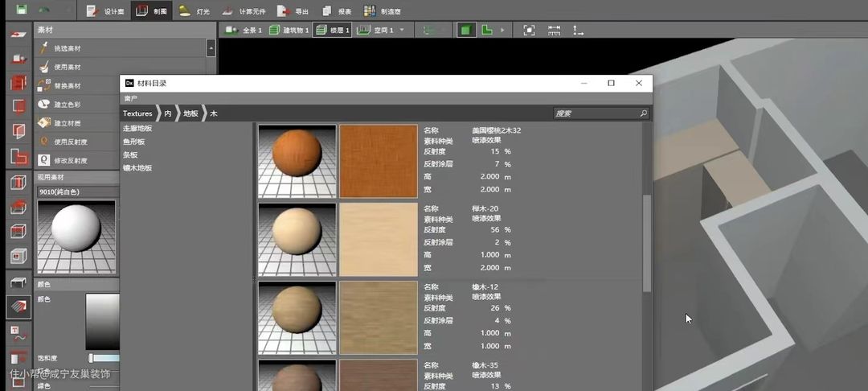Click the green save icon

(x=21, y=10)
